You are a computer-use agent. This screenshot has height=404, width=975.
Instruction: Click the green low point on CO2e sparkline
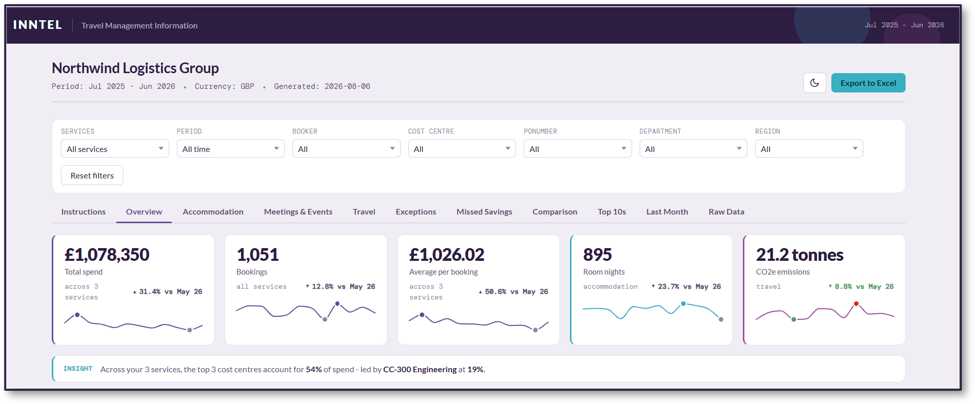coord(793,319)
